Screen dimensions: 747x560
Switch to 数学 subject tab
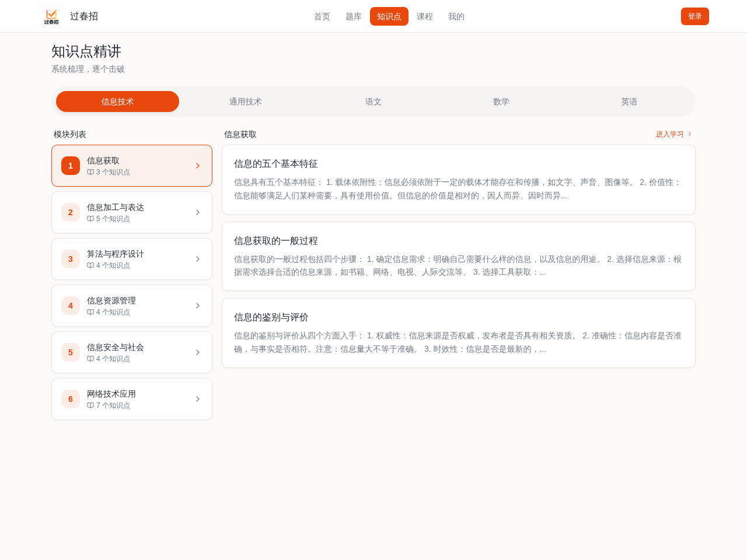pyautogui.click(x=501, y=101)
